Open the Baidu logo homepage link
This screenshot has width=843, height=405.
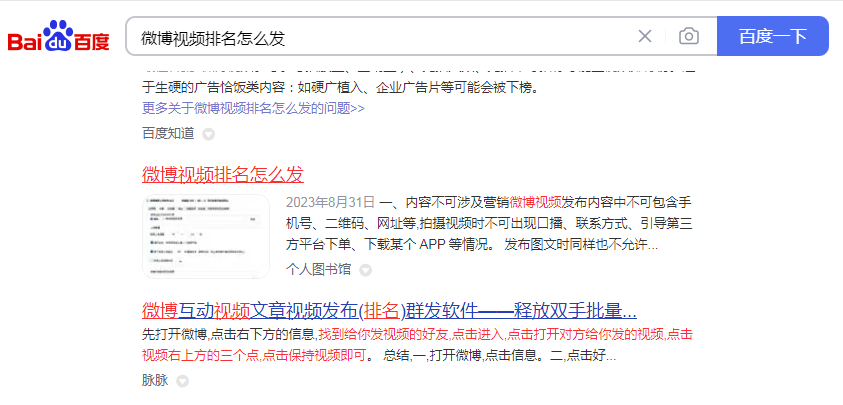(58, 36)
